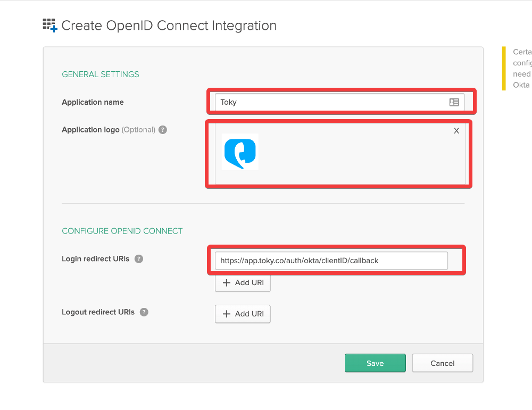Click the General Settings section heading

[x=101, y=74]
